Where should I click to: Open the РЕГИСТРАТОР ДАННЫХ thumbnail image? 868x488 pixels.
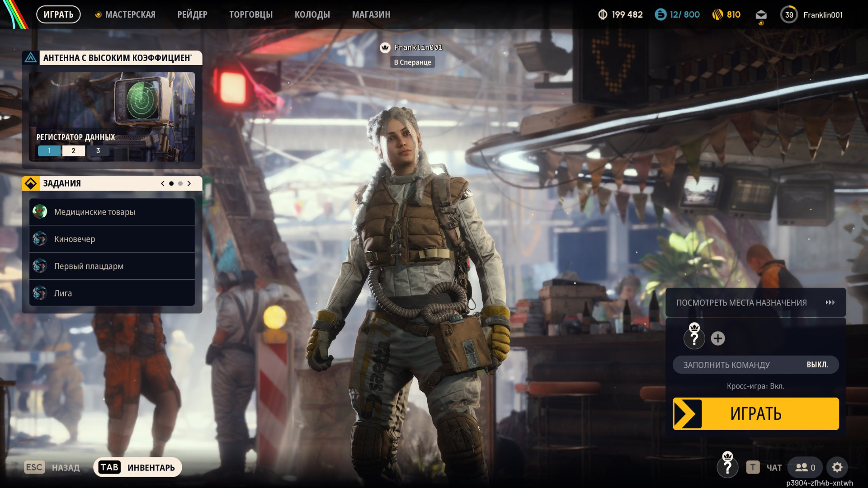pyautogui.click(x=112, y=117)
